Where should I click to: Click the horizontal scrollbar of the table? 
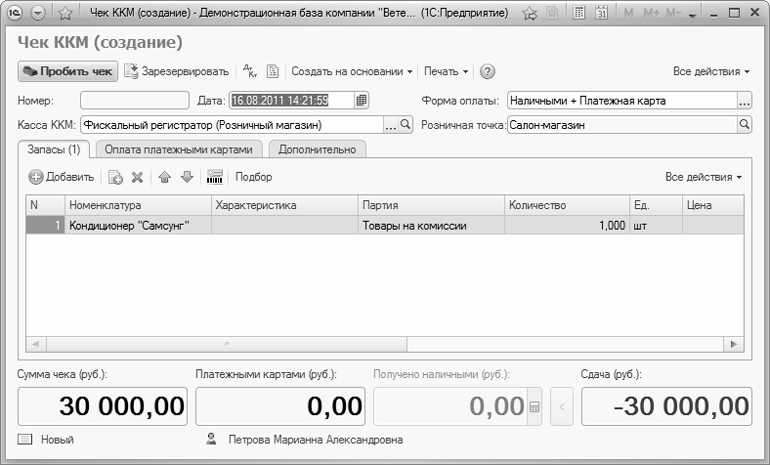click(x=380, y=344)
